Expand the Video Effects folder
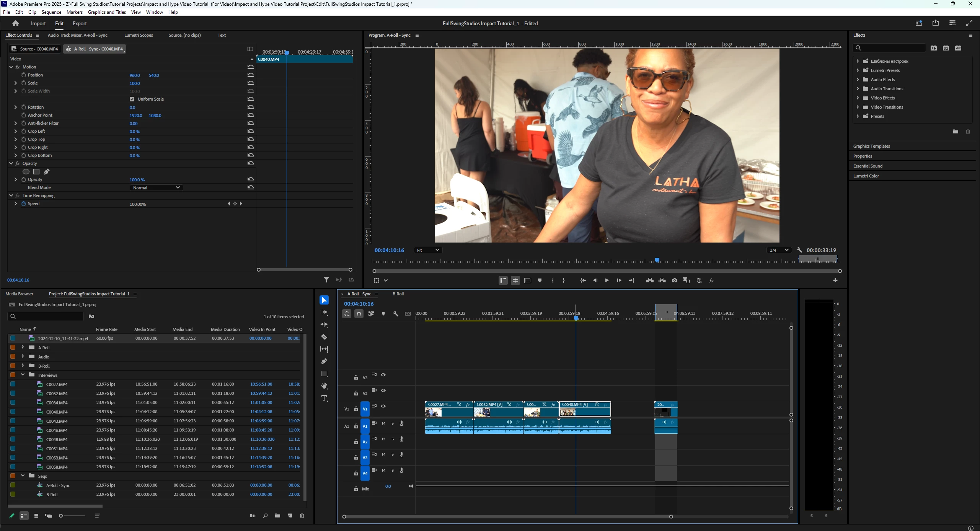 point(858,98)
